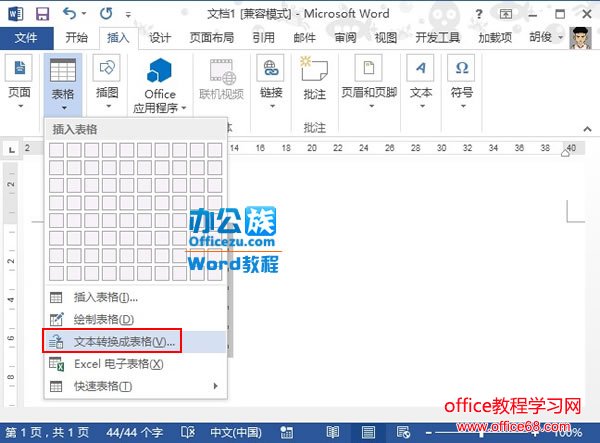Viewport: 600px width, 443px height.
Task: Zoom out with the minus button
Action: [x=429, y=433]
